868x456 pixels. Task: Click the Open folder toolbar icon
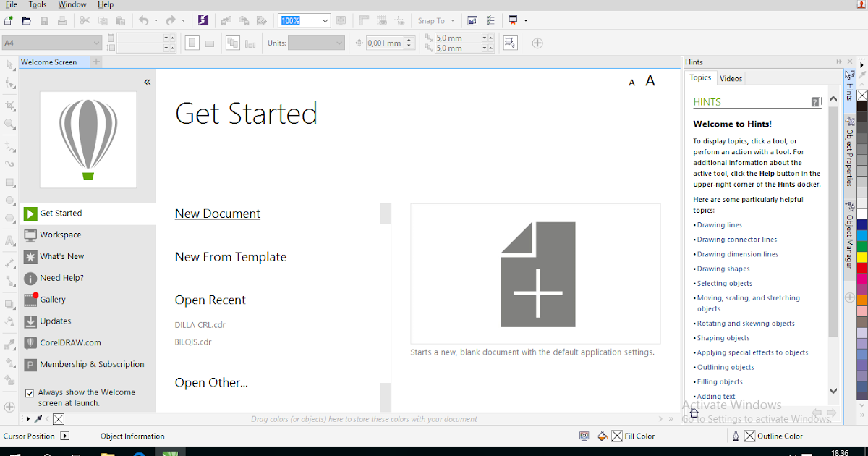27,21
